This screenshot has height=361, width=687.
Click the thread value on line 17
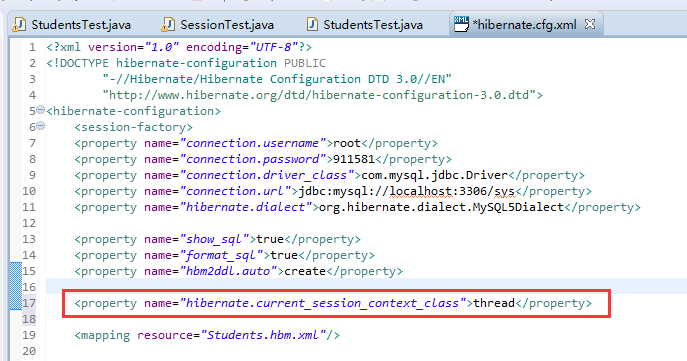pyautogui.click(x=494, y=303)
